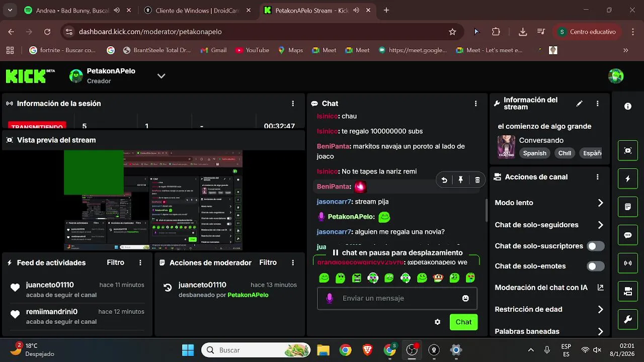The height and width of the screenshot is (362, 644).
Task: Enable Chat de solo-suscriptores toggle
Action: pyautogui.click(x=596, y=246)
